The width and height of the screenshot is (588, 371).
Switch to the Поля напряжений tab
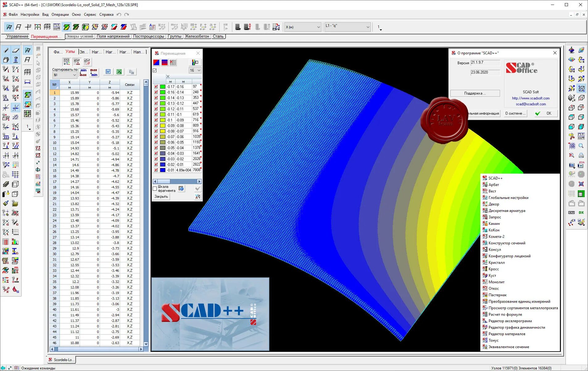[113, 36]
